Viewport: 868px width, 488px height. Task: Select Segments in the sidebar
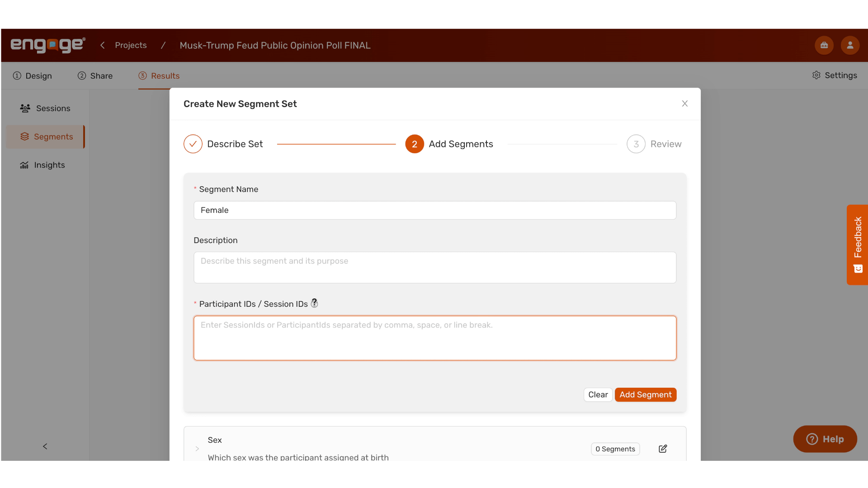pyautogui.click(x=45, y=136)
